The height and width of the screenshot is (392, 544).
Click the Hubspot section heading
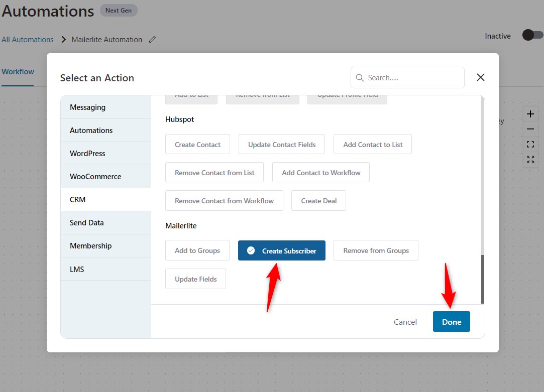pos(179,119)
